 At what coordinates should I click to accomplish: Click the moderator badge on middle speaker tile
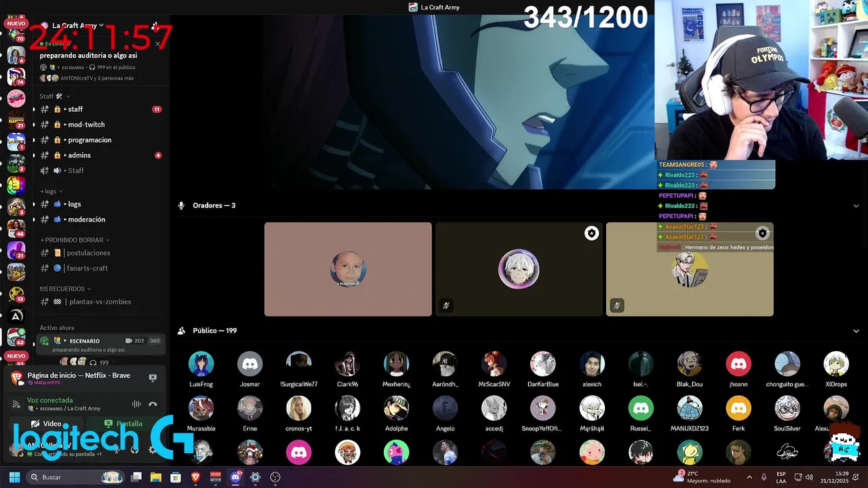coord(591,233)
